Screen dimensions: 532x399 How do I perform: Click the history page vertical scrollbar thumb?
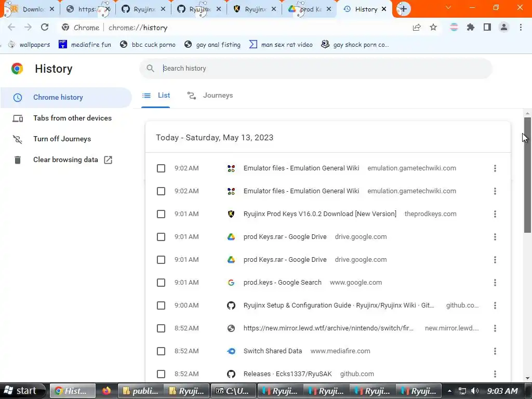527,175
